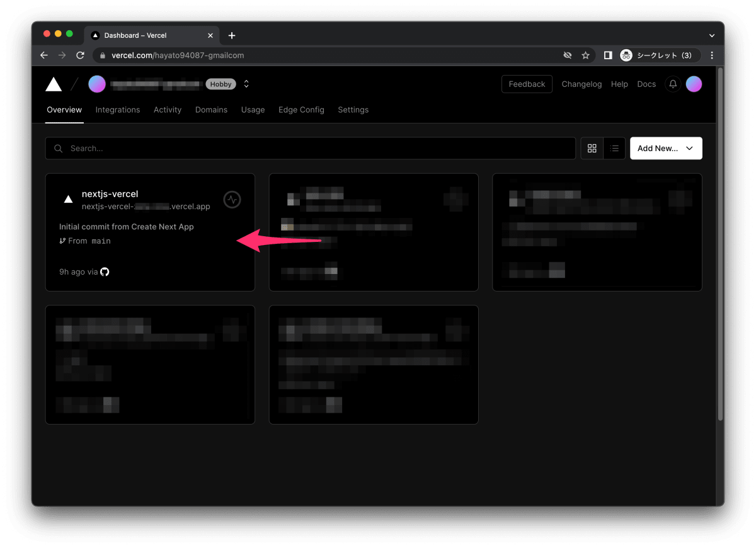This screenshot has height=548, width=756.
Task: Click "Initial commit from Create Next App" text
Action: pos(127,227)
